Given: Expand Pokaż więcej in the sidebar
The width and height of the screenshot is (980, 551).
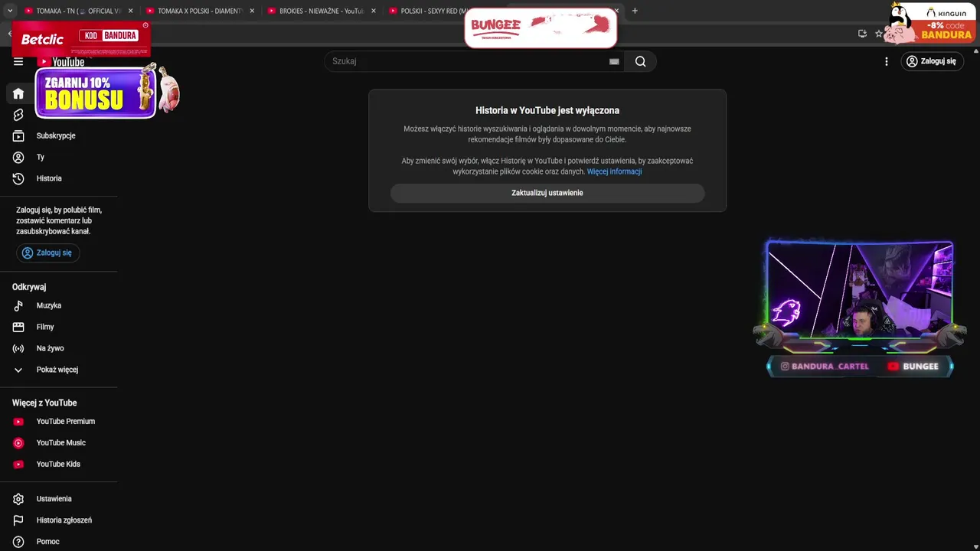Looking at the screenshot, I should point(59,370).
